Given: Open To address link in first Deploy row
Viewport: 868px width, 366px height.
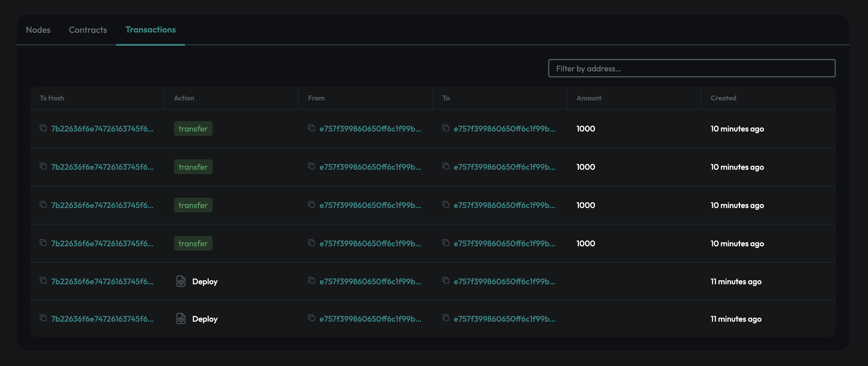Looking at the screenshot, I should tap(504, 281).
